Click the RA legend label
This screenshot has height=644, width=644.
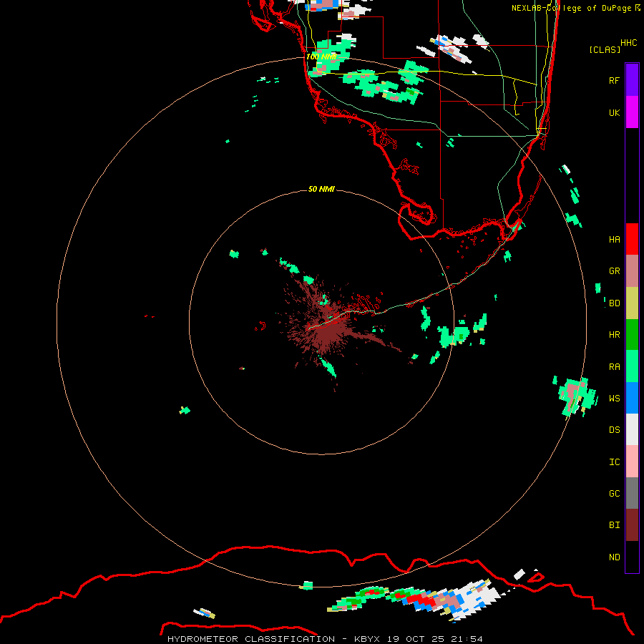point(614,366)
